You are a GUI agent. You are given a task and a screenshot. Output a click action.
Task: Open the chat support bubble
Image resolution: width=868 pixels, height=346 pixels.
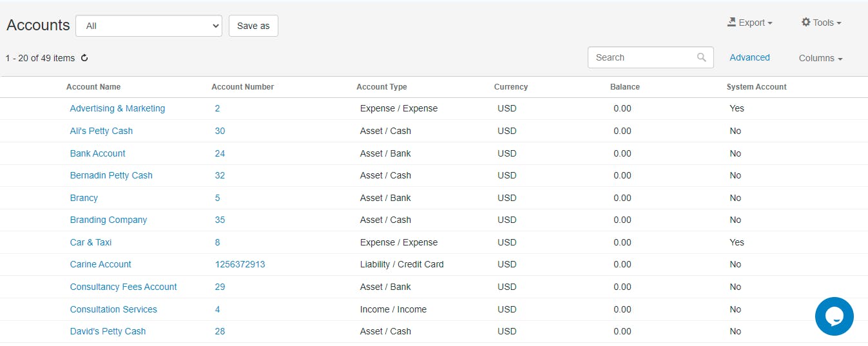[x=834, y=316]
